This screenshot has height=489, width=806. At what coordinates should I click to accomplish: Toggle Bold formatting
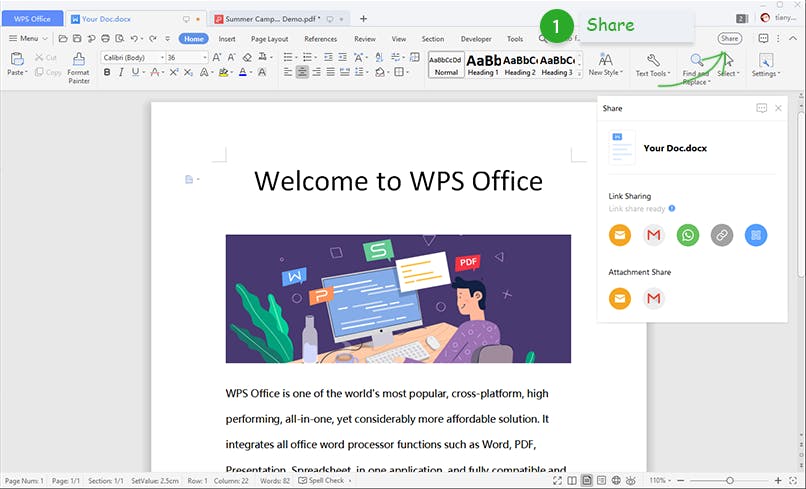click(107, 73)
